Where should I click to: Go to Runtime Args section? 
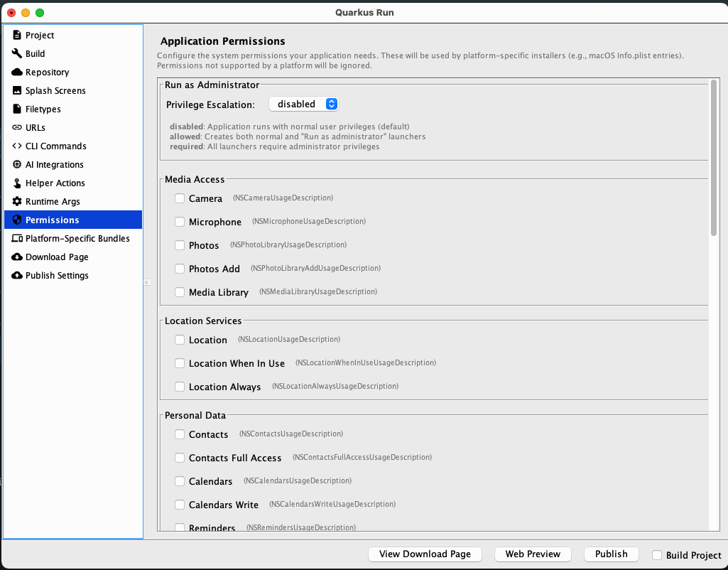pos(73,201)
